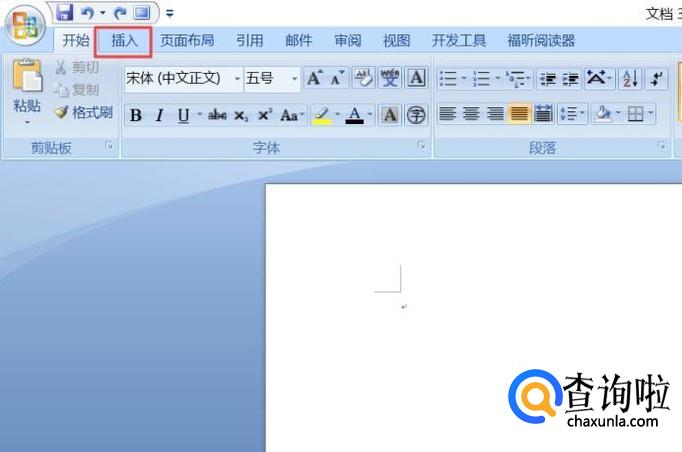
Task: Apply distributed alignment
Action: click(x=543, y=114)
